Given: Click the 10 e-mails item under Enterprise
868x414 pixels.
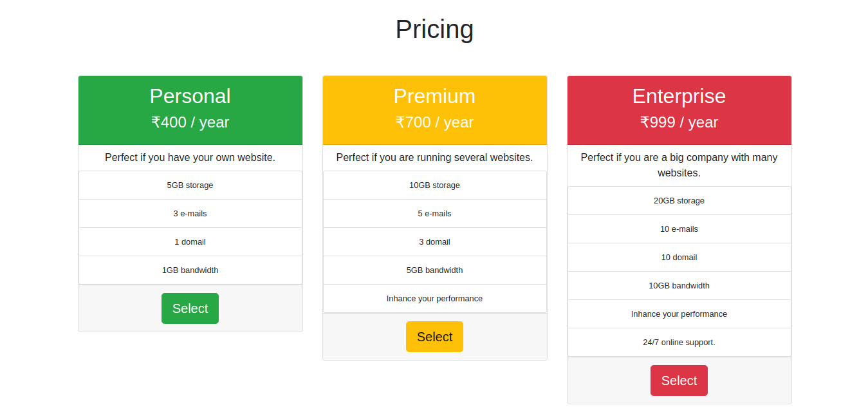Looking at the screenshot, I should click(x=679, y=229).
